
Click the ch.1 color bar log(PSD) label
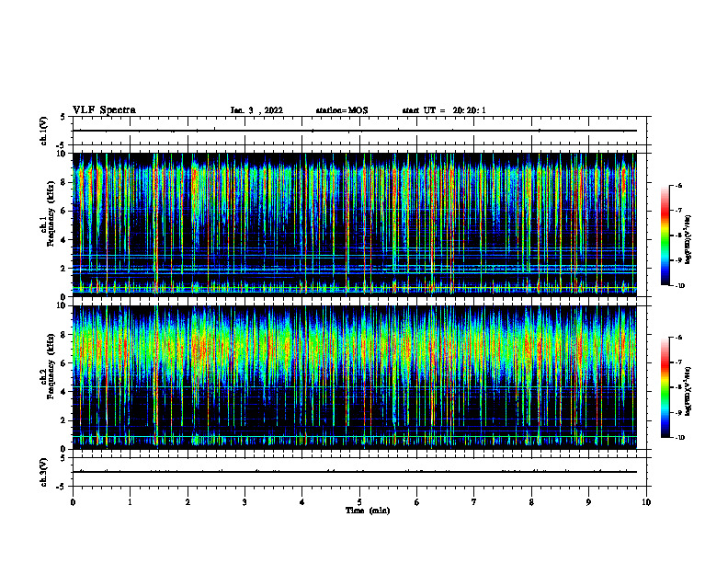(688, 240)
